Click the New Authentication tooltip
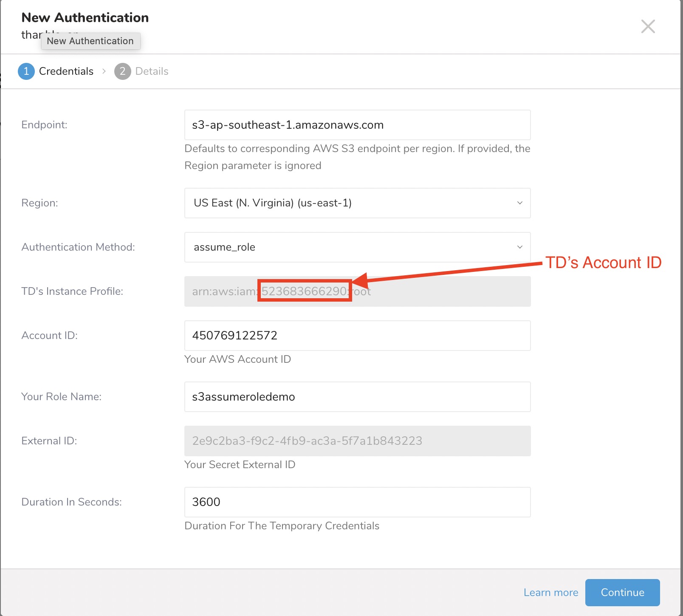This screenshot has height=616, width=683. click(x=90, y=41)
